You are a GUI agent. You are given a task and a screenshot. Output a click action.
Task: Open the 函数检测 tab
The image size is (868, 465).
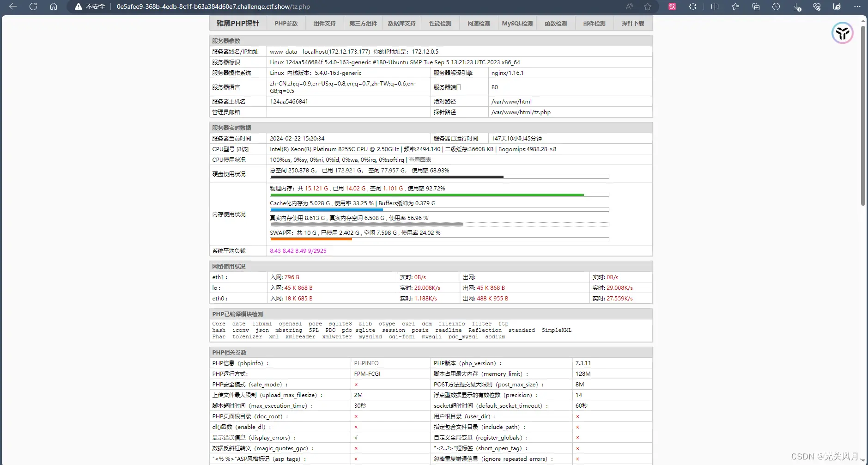(x=556, y=23)
